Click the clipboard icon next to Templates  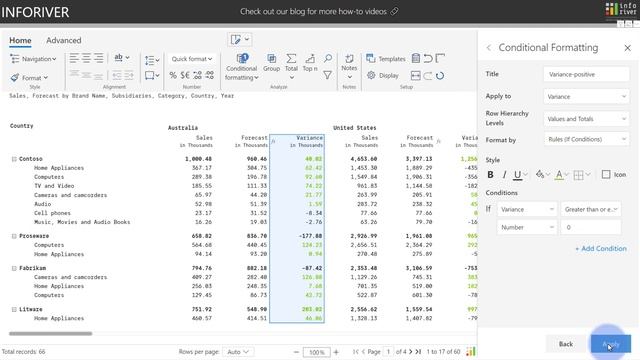tap(416, 58)
